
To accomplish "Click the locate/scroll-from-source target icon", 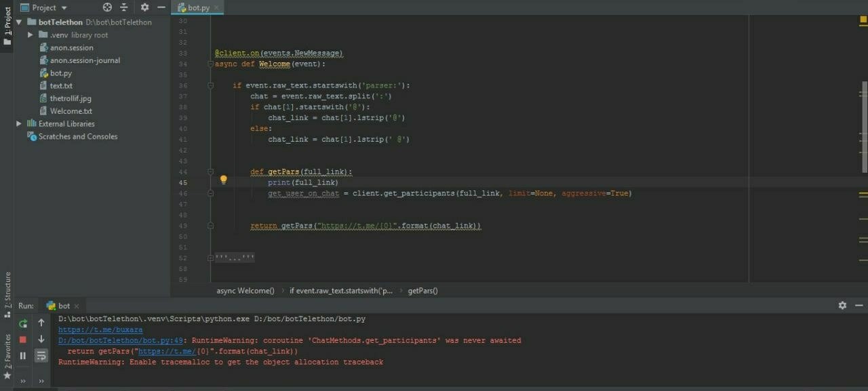I will 107,7.
